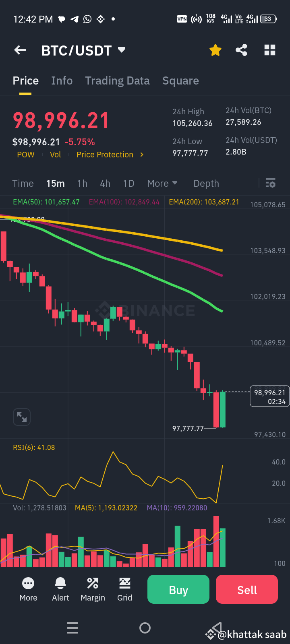
Task: Tap the MA(10) volume average label
Action: [x=177, y=508]
